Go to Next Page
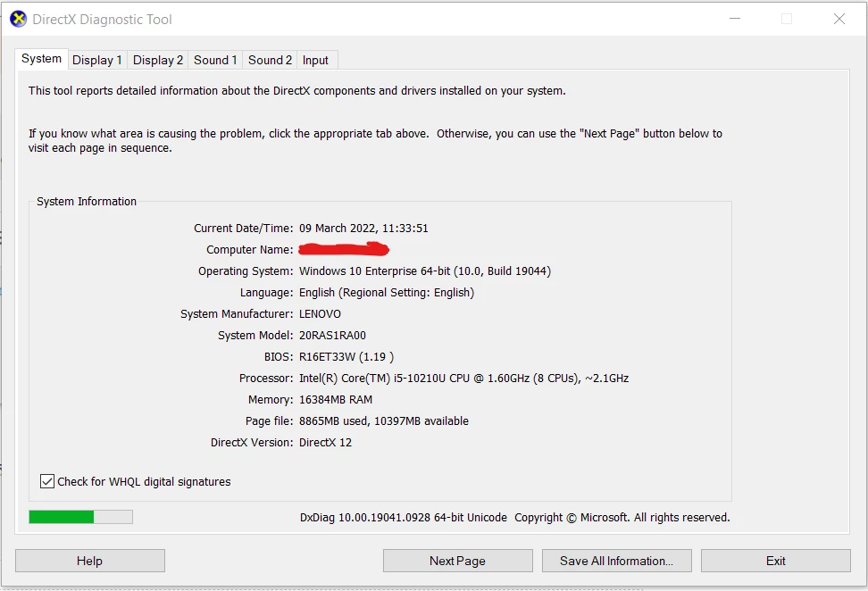Viewport: 868px width, 591px height. (x=457, y=561)
